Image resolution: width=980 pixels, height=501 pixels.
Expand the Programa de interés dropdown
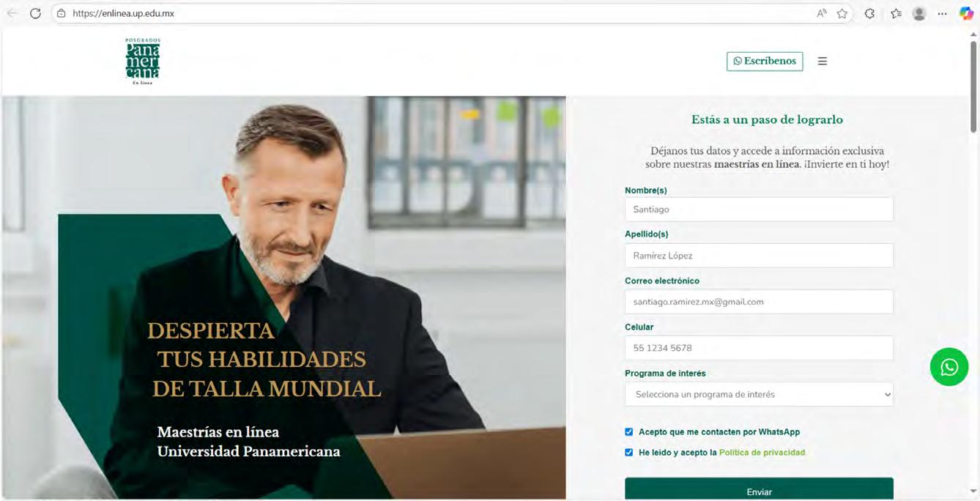coord(759,394)
